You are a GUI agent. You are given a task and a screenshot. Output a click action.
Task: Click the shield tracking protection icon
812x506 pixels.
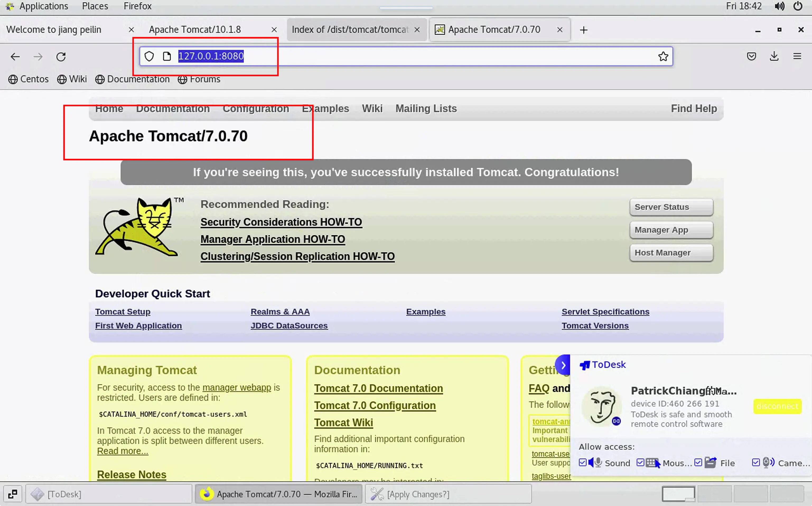(150, 56)
